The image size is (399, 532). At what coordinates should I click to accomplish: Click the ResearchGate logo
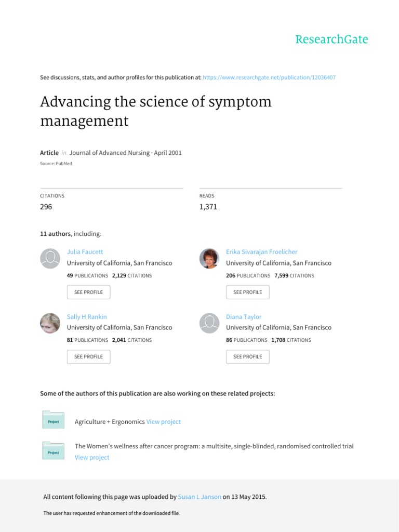[x=331, y=39]
